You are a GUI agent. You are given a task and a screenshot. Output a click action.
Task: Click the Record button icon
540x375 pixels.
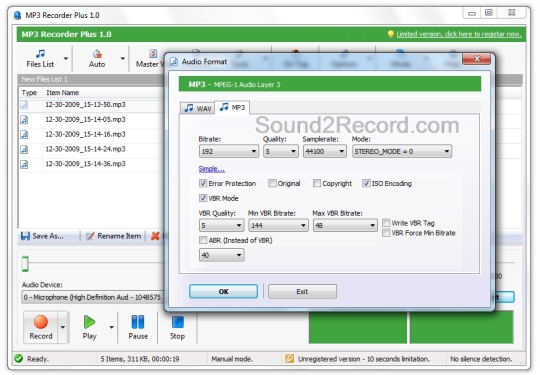(x=41, y=322)
